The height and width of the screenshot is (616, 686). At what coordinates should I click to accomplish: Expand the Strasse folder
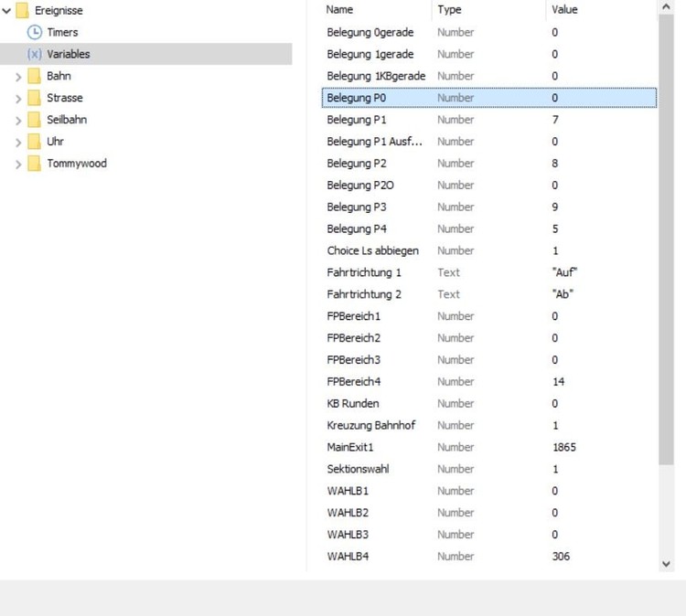click(18, 100)
